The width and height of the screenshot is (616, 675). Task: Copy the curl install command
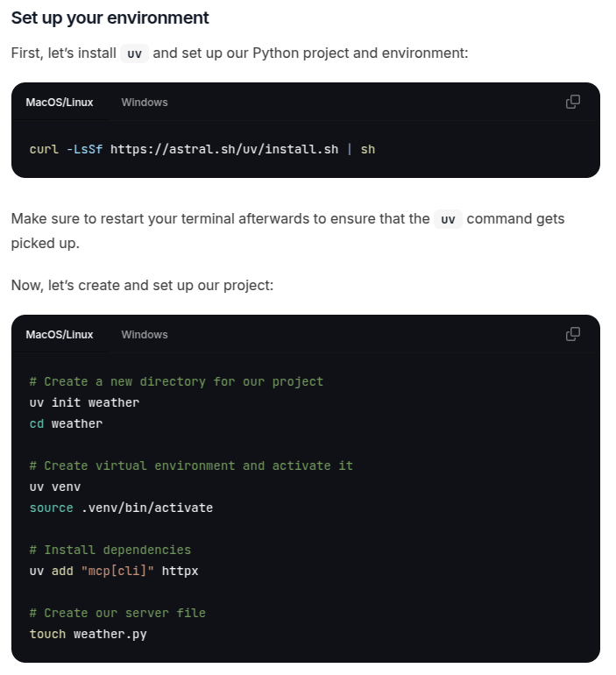[572, 102]
